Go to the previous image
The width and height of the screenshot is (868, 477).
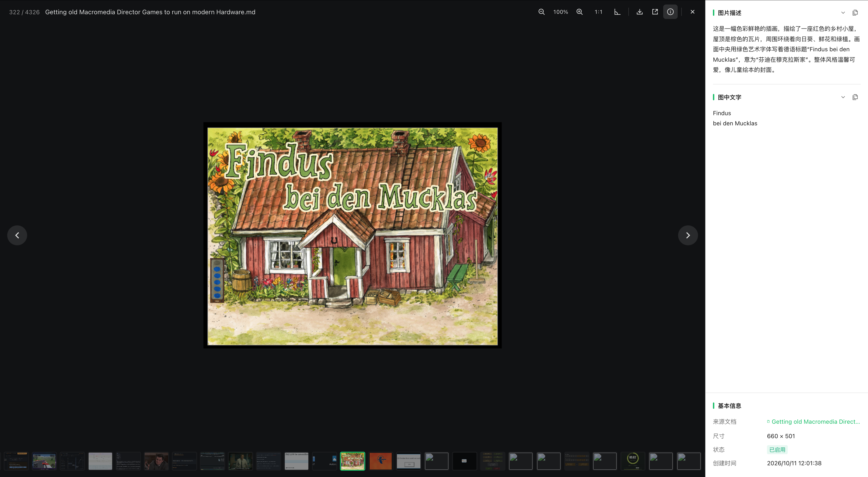tap(17, 235)
